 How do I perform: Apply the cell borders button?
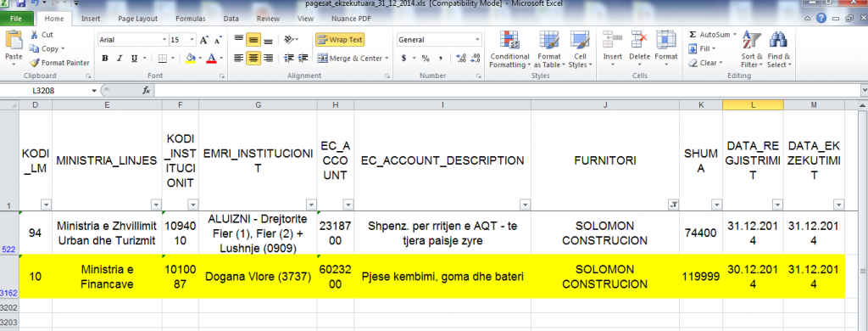tap(162, 59)
